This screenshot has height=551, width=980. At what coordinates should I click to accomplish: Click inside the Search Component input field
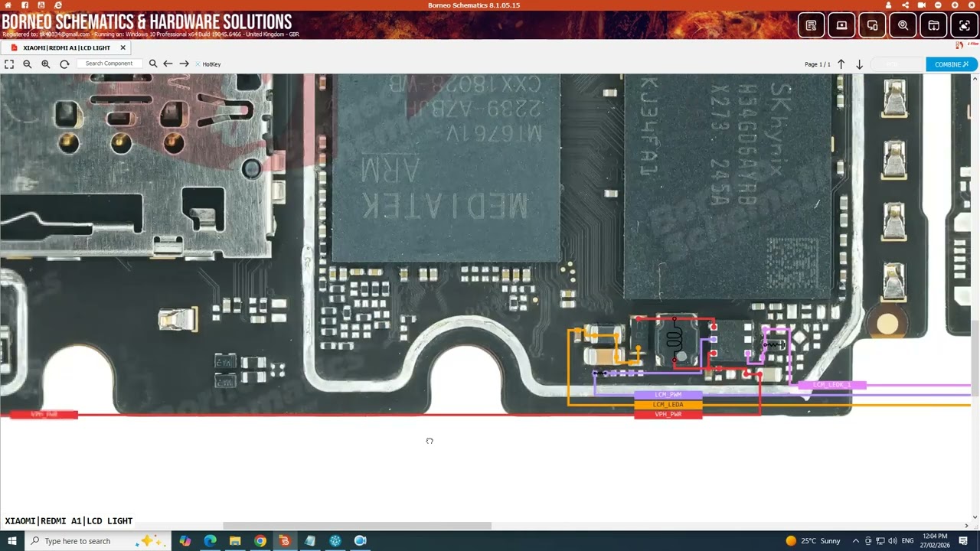109,64
